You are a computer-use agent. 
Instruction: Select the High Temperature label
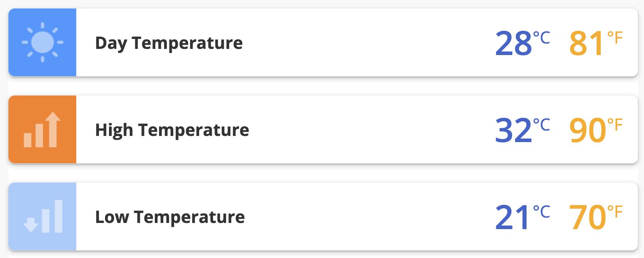[x=172, y=130]
